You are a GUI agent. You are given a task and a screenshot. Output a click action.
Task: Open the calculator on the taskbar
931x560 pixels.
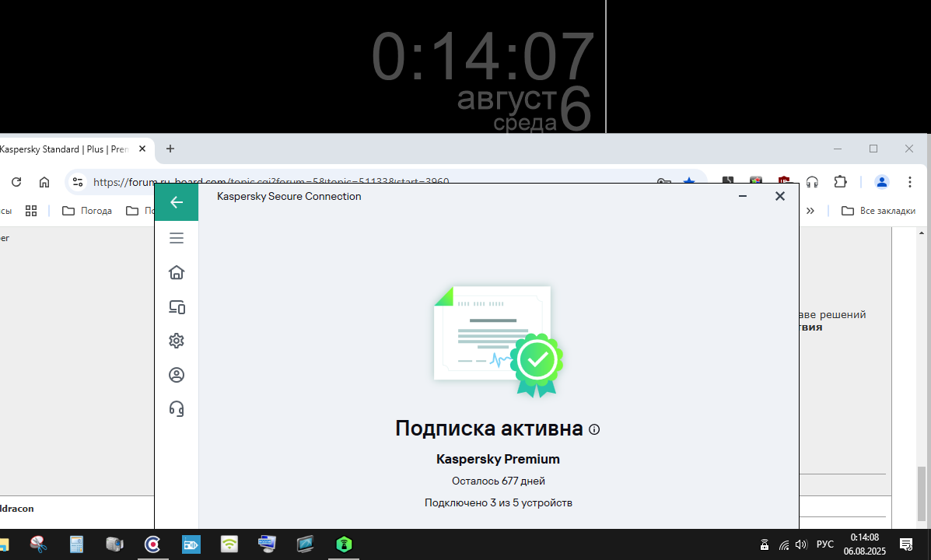(x=76, y=544)
